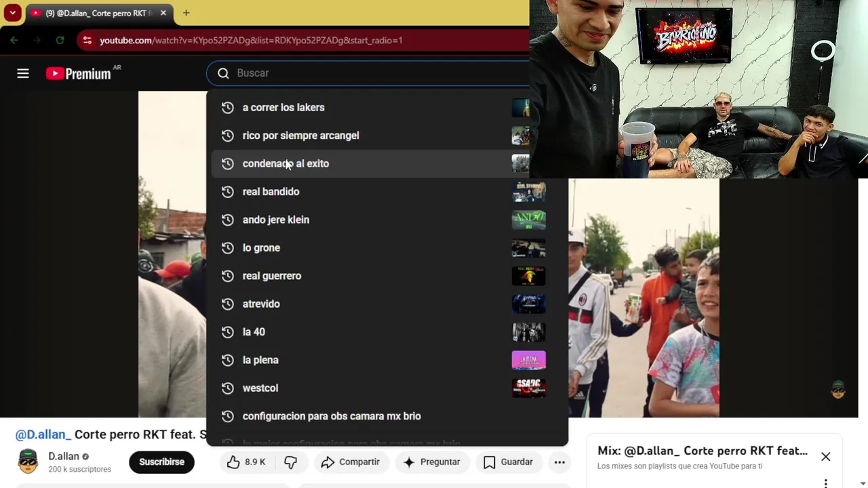Open Mix panel vertical three-dot options
Viewport: 868px width, 488px height.
825,483
